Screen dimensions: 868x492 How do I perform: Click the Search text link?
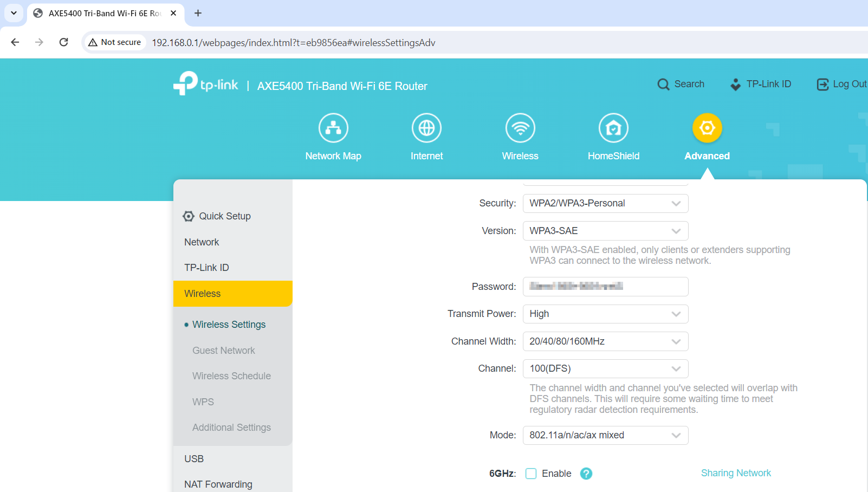click(x=689, y=84)
